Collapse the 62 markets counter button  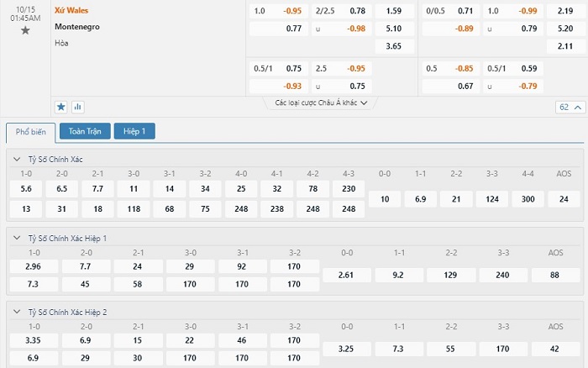point(570,108)
